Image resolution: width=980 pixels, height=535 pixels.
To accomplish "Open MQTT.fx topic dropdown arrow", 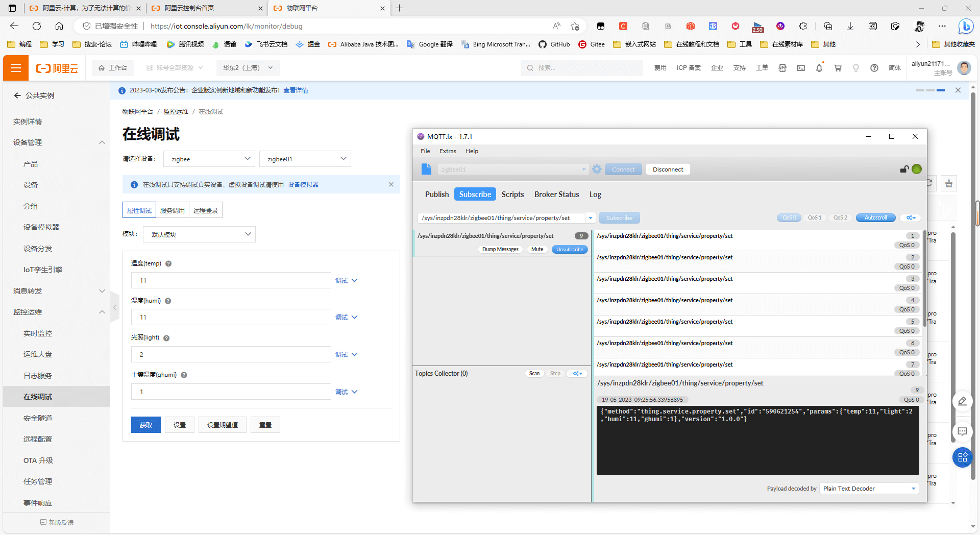I will point(590,218).
